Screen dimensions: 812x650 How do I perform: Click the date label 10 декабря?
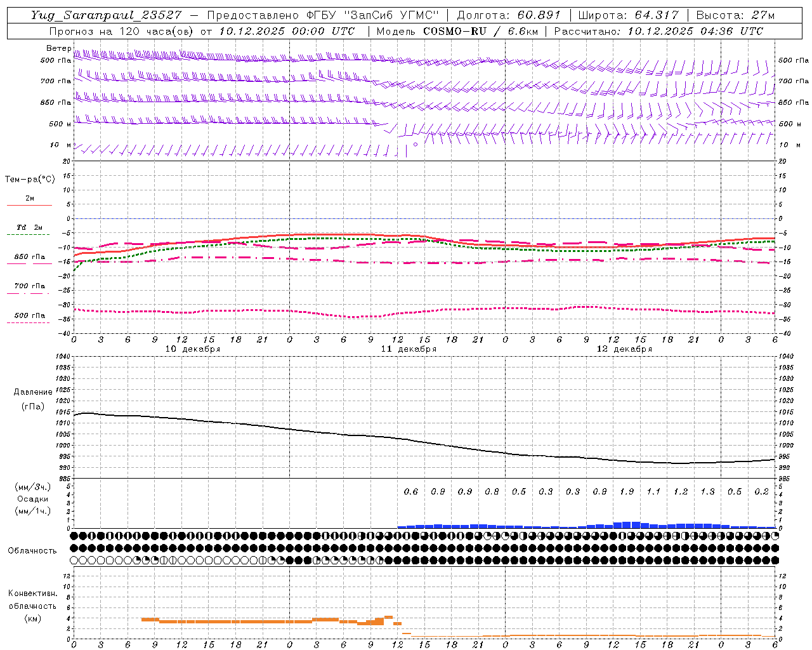tap(193, 349)
